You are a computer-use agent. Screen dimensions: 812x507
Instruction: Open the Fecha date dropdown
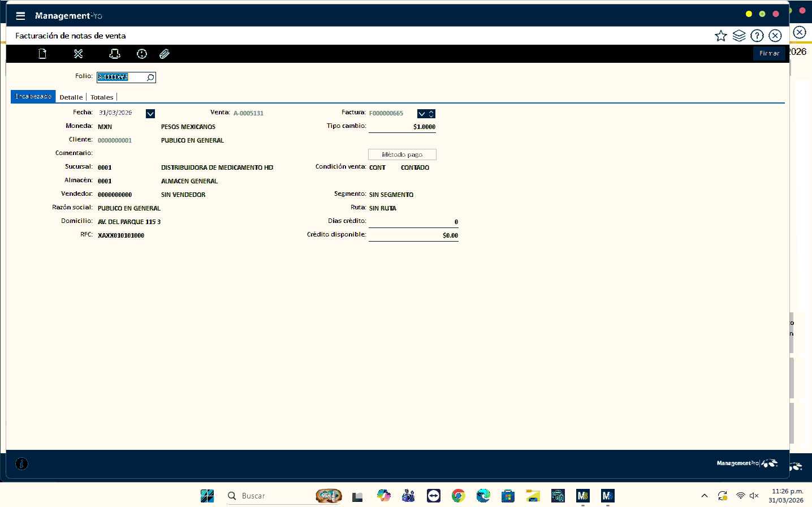(150, 114)
